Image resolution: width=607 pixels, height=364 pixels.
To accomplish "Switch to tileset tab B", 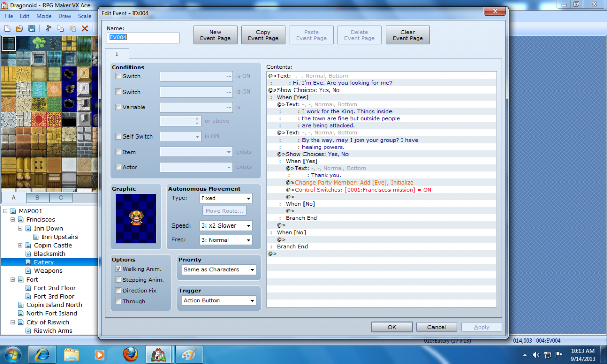I will (x=37, y=198).
